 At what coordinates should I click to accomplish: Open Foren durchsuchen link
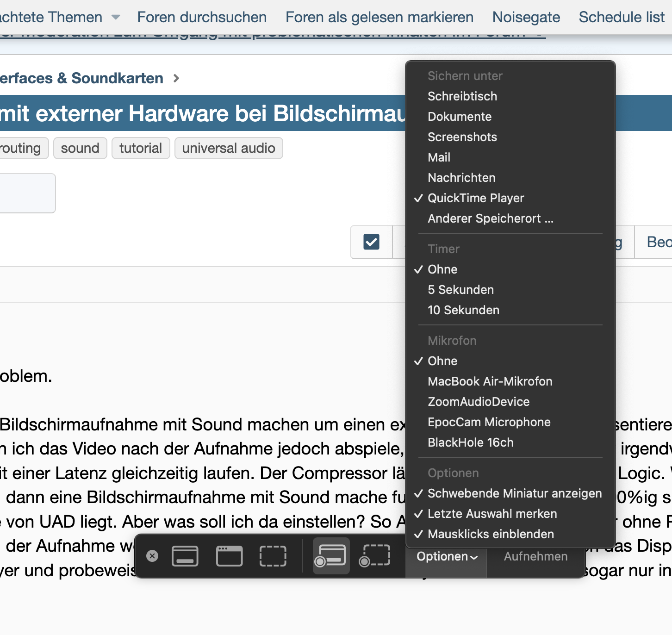(x=202, y=17)
